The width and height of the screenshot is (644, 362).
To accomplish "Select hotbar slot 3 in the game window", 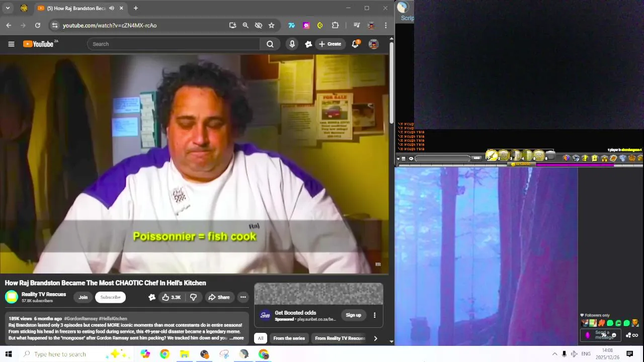I will tap(515, 156).
